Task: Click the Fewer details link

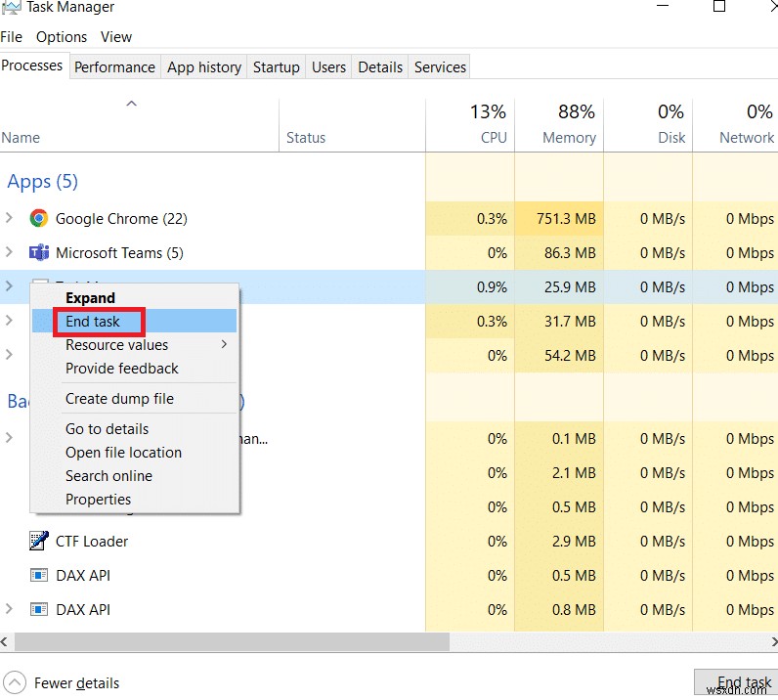Action: [76, 683]
